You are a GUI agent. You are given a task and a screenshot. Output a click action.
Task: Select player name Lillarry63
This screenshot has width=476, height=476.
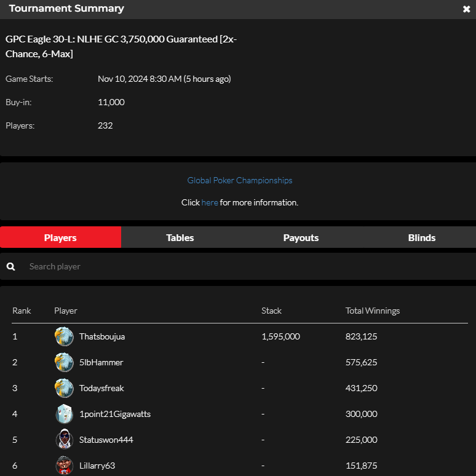click(97, 466)
